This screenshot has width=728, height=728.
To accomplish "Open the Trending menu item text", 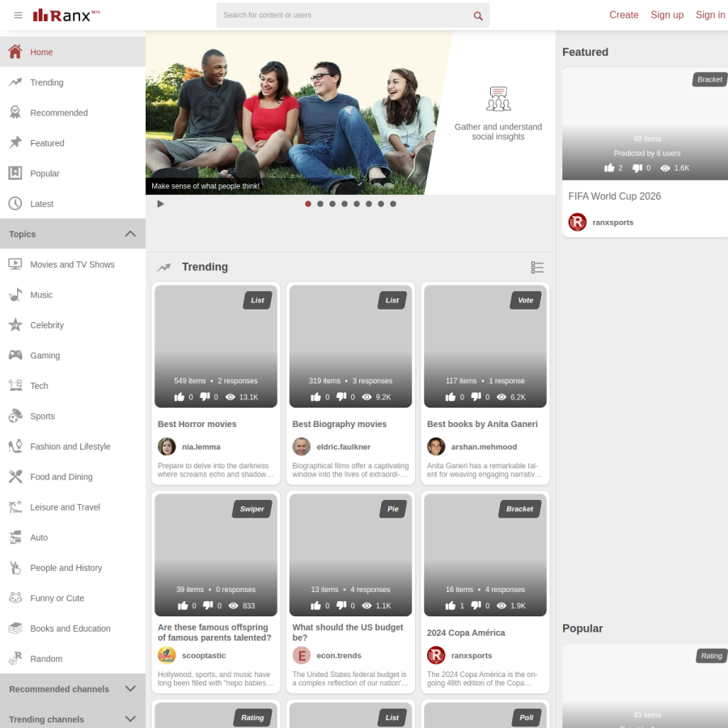I will (47, 83).
